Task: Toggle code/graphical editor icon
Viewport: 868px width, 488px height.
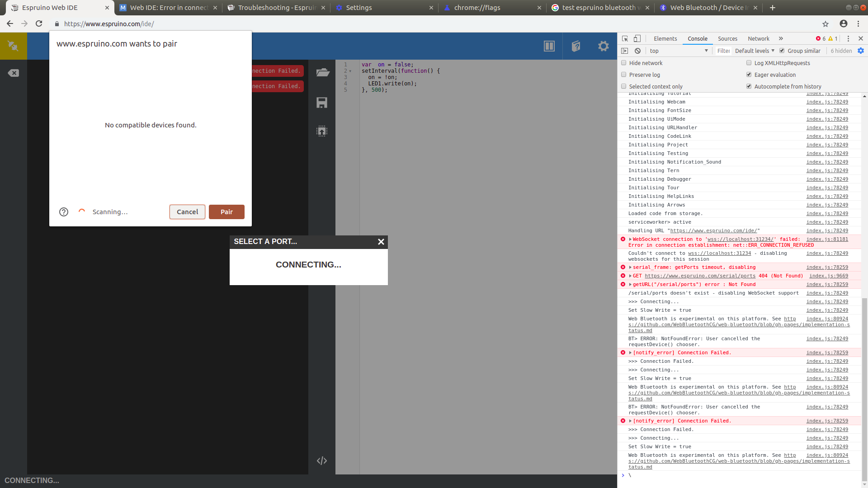Action: pos(322,461)
